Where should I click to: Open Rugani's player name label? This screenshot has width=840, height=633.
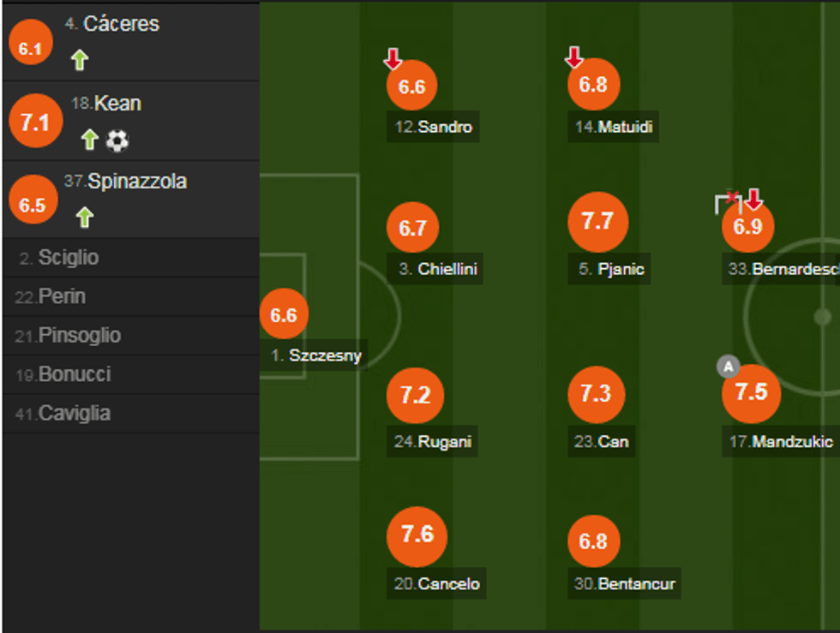tap(435, 442)
